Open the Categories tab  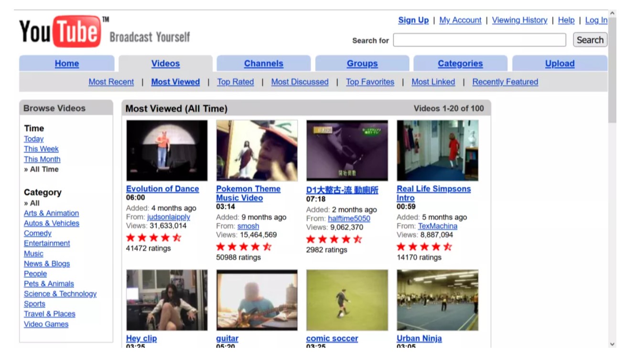(460, 64)
